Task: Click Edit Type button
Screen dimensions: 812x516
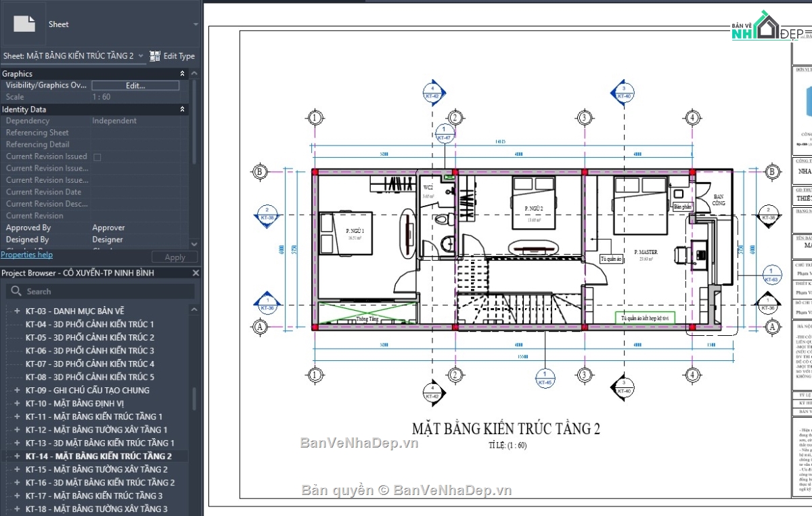Action: click(172, 56)
